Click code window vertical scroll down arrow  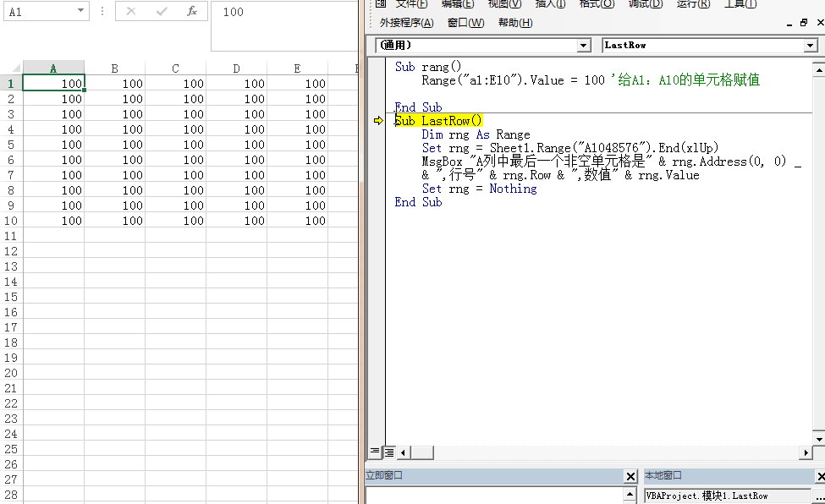click(x=819, y=439)
